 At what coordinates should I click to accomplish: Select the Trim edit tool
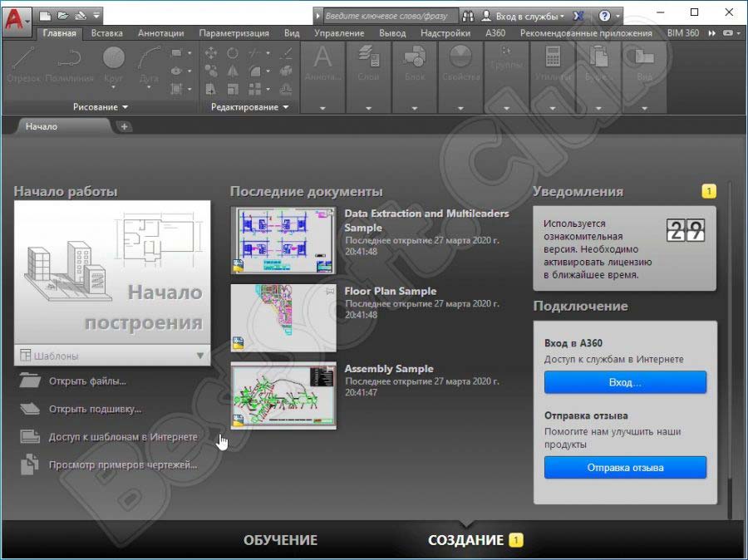[254, 53]
